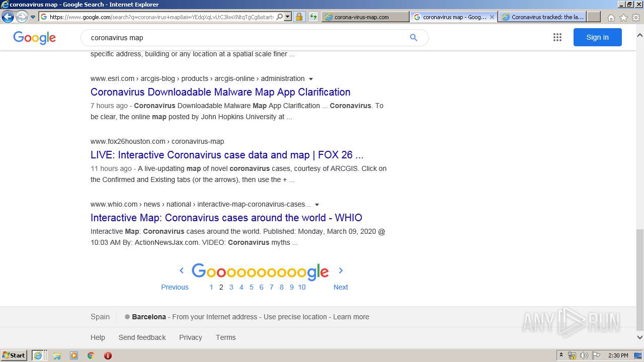Click Send feedback footer link
Viewport: 644px width, 362px height.
[142, 337]
